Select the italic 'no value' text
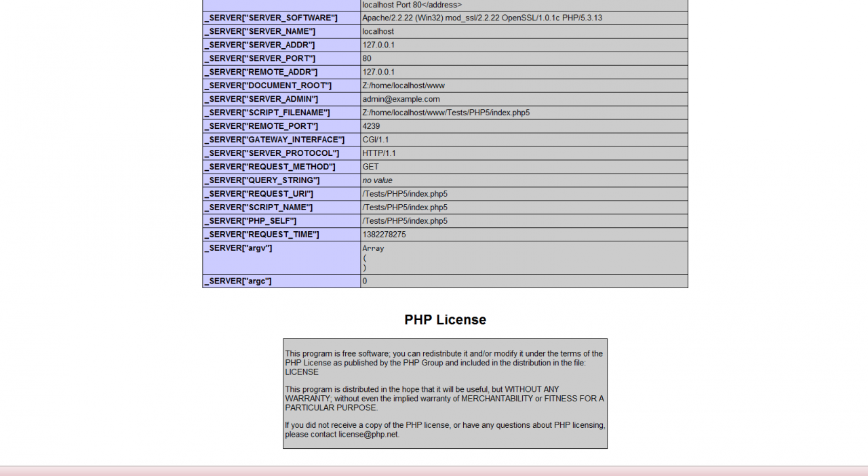 (x=377, y=180)
